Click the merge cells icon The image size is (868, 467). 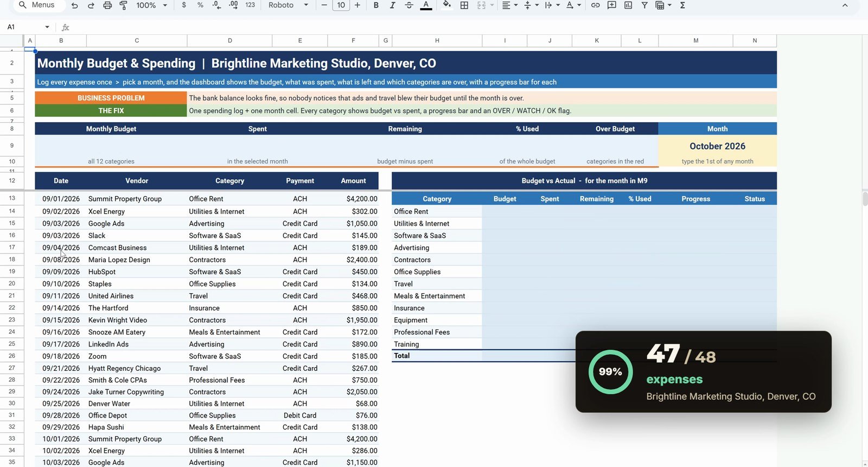(481, 5)
